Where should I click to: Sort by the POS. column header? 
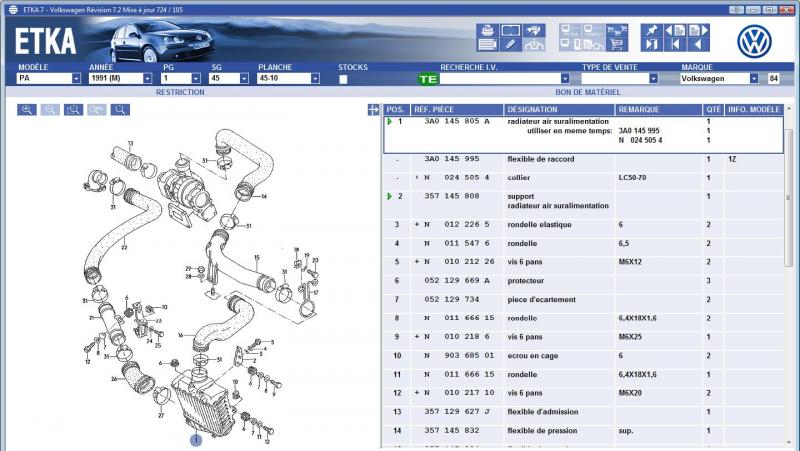pos(396,110)
